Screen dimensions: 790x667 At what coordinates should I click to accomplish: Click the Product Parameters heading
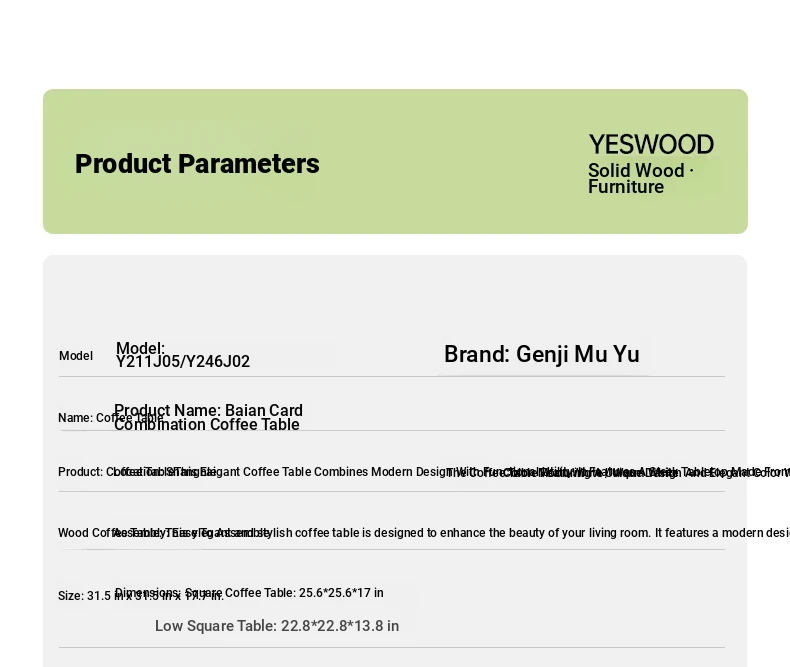point(197,164)
